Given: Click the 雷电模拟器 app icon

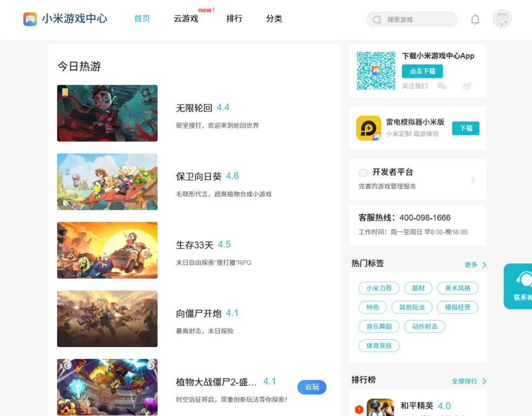Looking at the screenshot, I should coord(368,128).
